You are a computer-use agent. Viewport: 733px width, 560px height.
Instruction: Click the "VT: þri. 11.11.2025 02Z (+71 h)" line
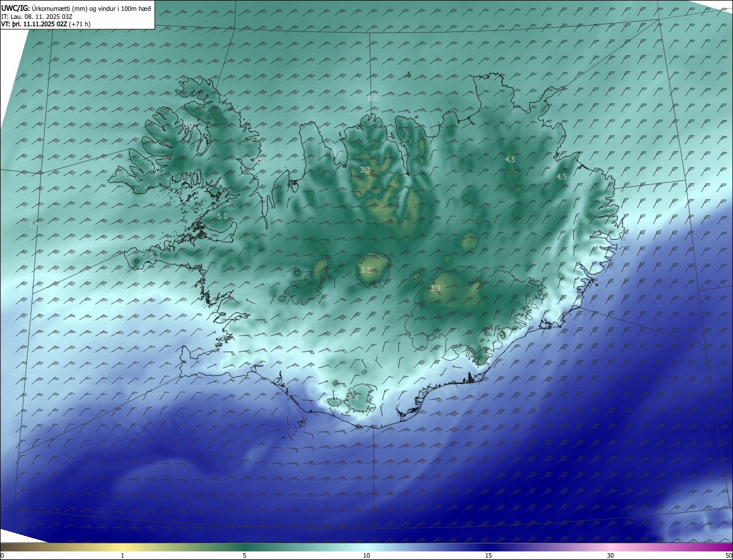click(x=46, y=24)
